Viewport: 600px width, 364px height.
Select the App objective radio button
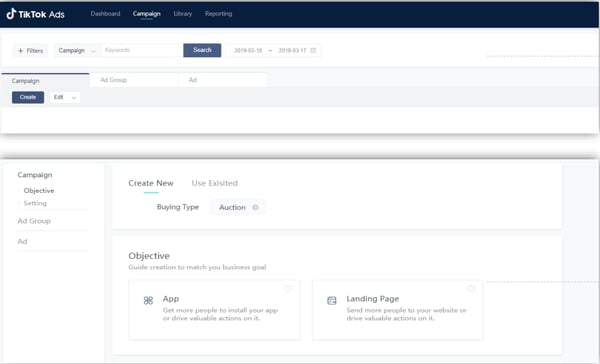288,288
